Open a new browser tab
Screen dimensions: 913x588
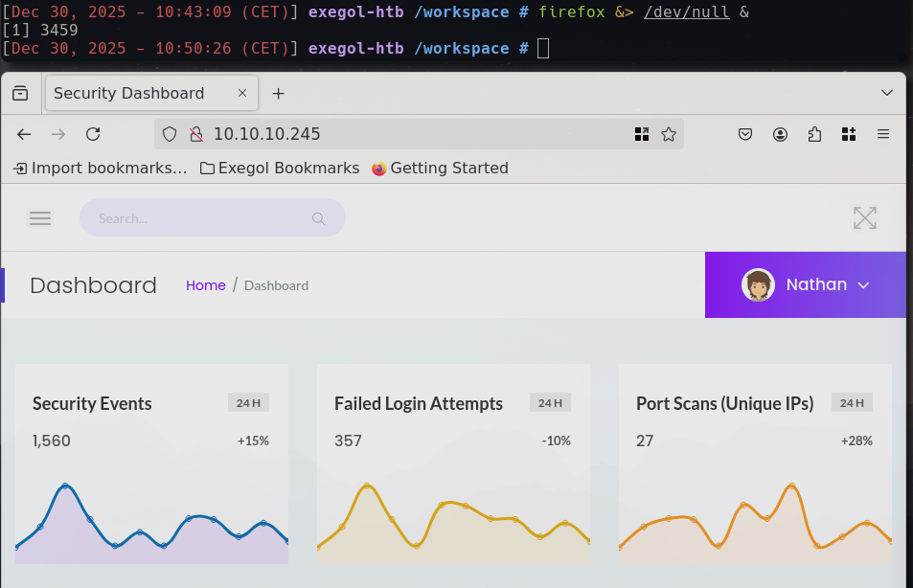[278, 93]
